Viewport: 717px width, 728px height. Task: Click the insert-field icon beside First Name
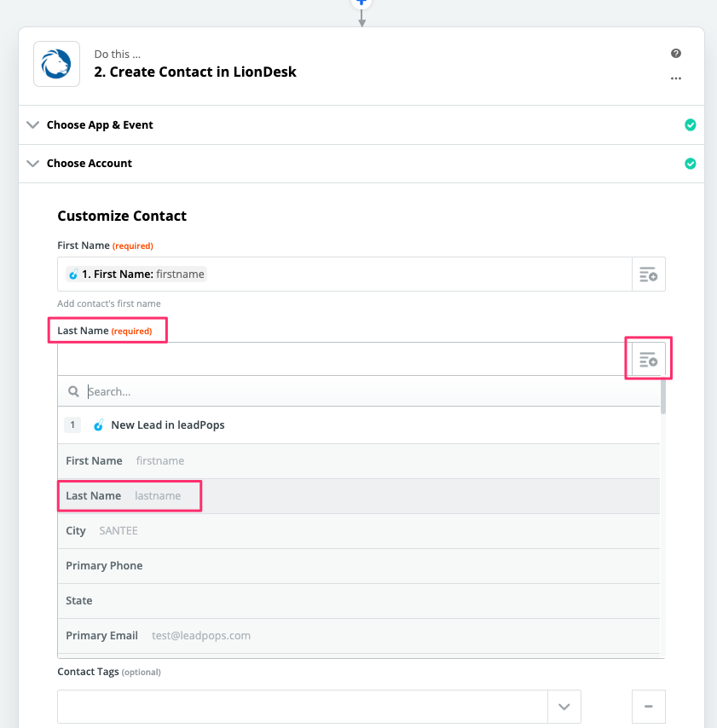[648, 274]
